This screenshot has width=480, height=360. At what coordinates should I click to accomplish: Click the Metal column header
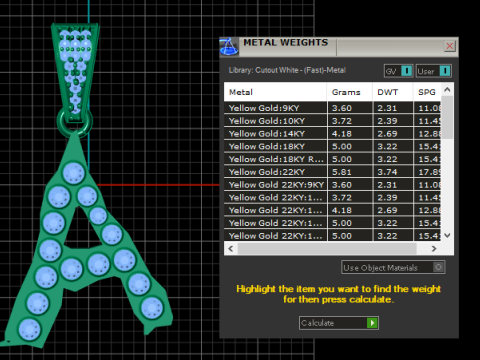click(x=275, y=92)
